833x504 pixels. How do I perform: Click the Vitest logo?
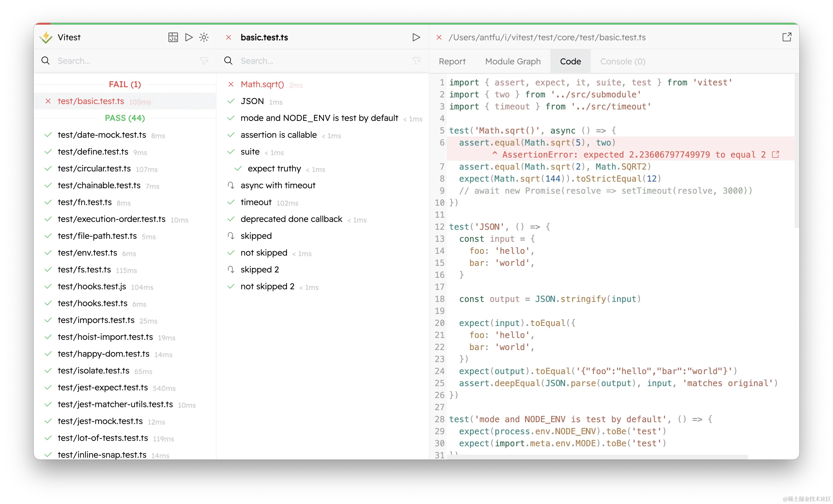coord(46,37)
